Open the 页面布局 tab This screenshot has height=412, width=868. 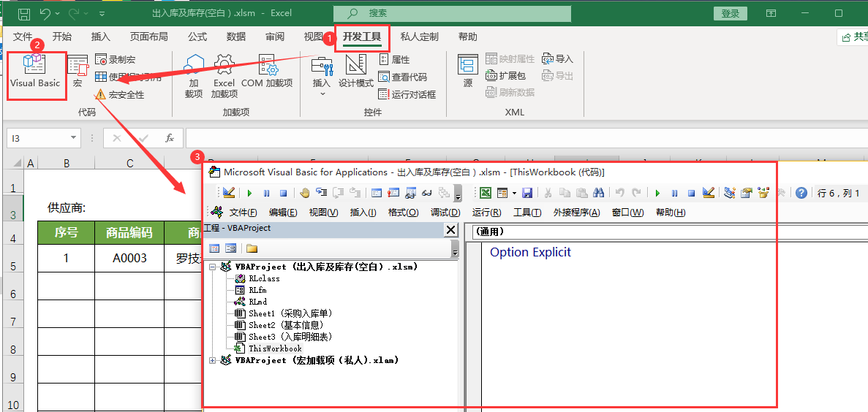click(149, 37)
